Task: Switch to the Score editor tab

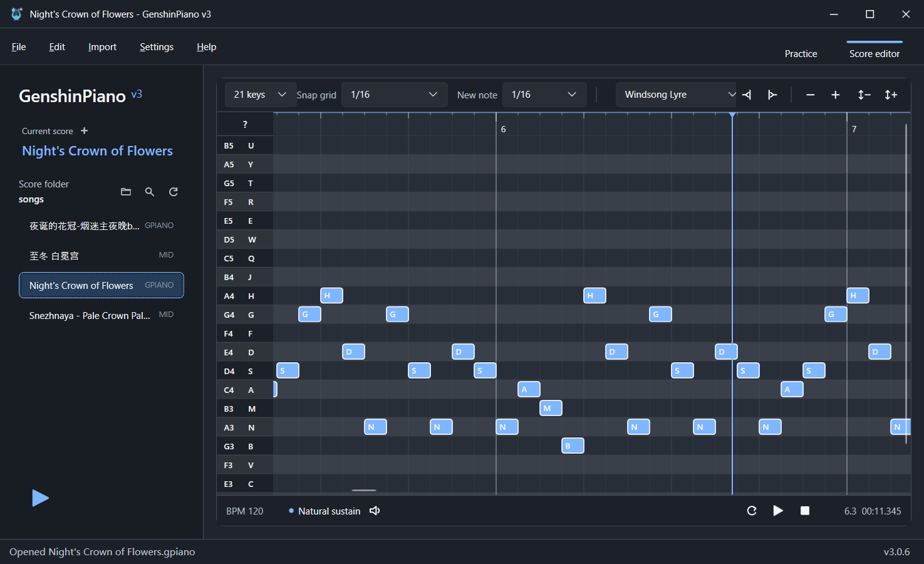Action: tap(875, 54)
